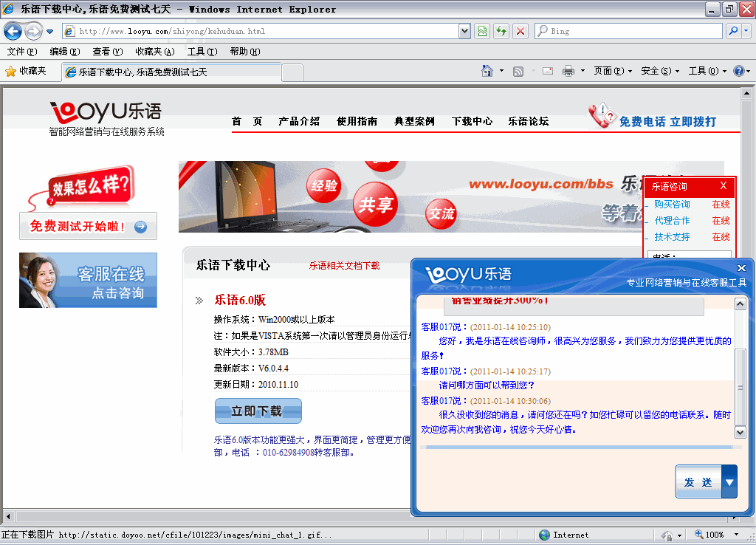Click the chat message input area

coord(545,480)
